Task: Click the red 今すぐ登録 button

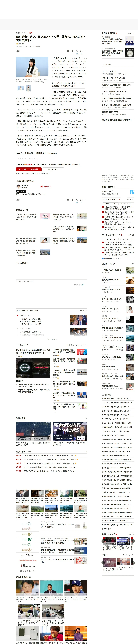Action: pos(29,169)
